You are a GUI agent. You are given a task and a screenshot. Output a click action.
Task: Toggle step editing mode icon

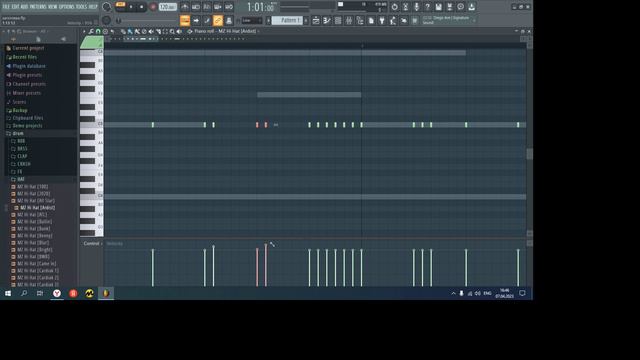[196, 20]
